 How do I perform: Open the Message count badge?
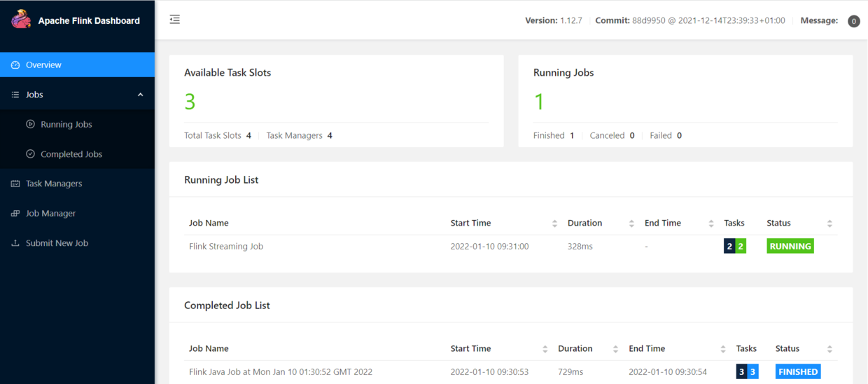click(x=853, y=21)
